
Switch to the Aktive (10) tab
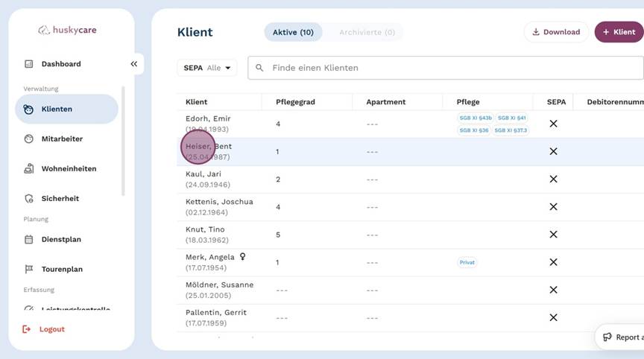pyautogui.click(x=293, y=32)
